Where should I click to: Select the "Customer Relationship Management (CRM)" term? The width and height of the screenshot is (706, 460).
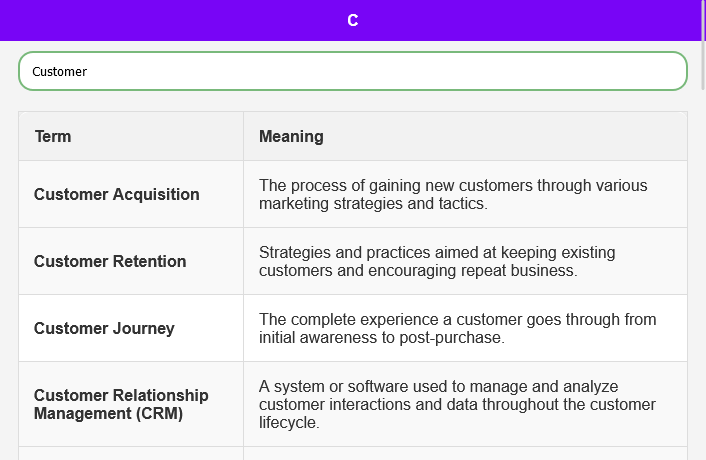pyautogui.click(x=121, y=404)
